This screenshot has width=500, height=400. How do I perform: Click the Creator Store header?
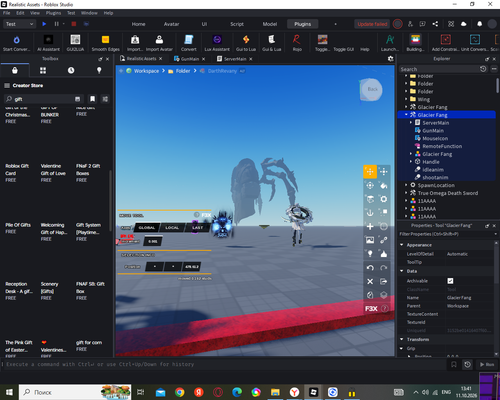pyautogui.click(x=28, y=86)
